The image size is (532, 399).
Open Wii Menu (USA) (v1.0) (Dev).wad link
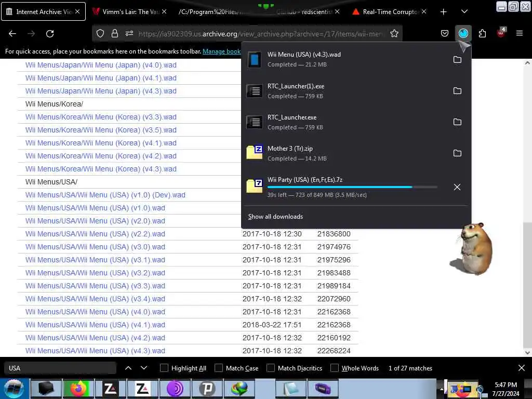(x=105, y=195)
